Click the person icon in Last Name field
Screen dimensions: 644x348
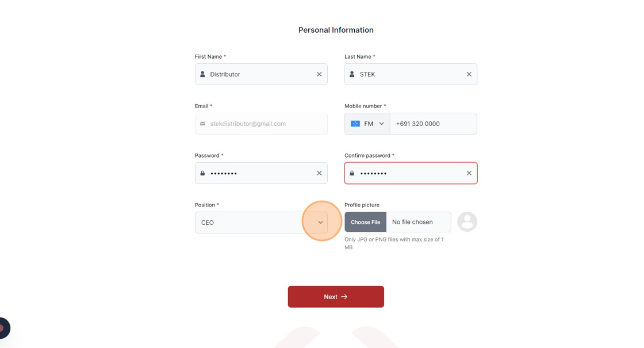[x=352, y=74]
